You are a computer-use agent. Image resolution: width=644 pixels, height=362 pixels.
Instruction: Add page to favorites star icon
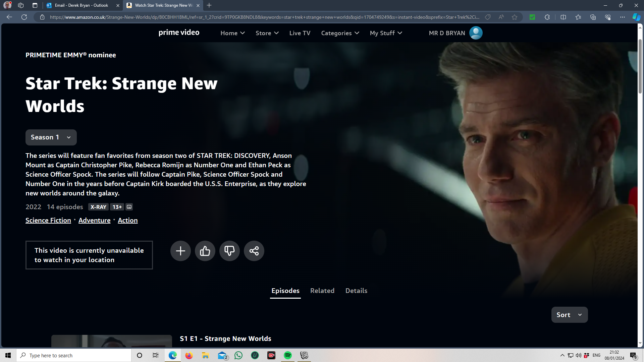coord(515,17)
